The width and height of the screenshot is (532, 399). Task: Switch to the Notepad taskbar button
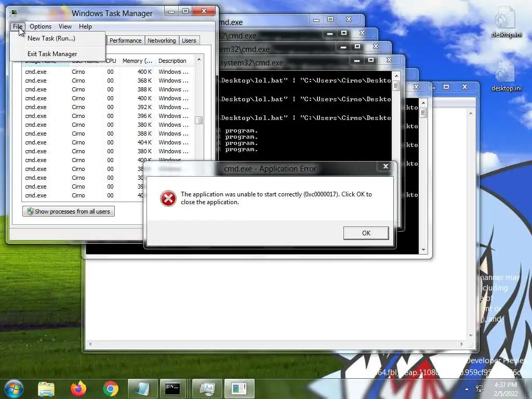pyautogui.click(x=143, y=389)
